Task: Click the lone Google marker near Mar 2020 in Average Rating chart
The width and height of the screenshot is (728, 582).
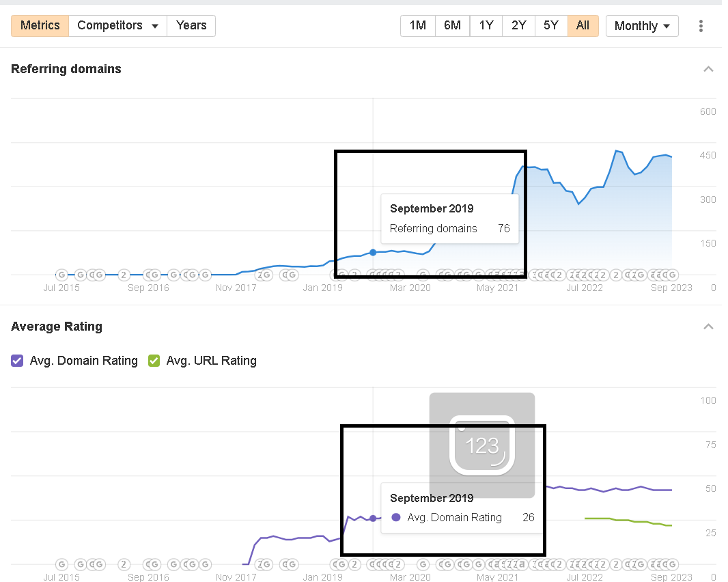Action: [x=423, y=564]
